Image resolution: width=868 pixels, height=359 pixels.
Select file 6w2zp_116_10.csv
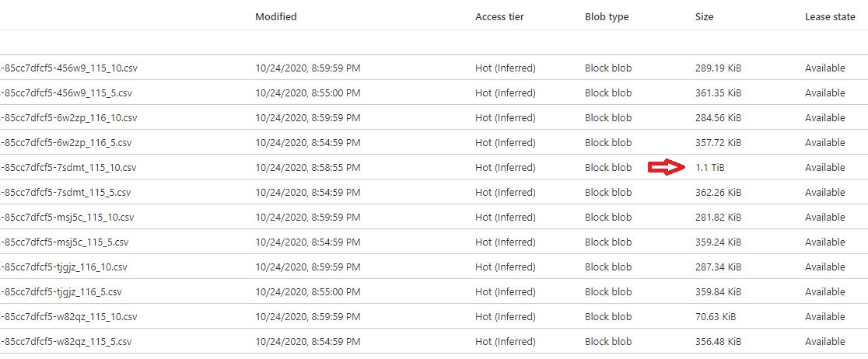[x=68, y=118]
